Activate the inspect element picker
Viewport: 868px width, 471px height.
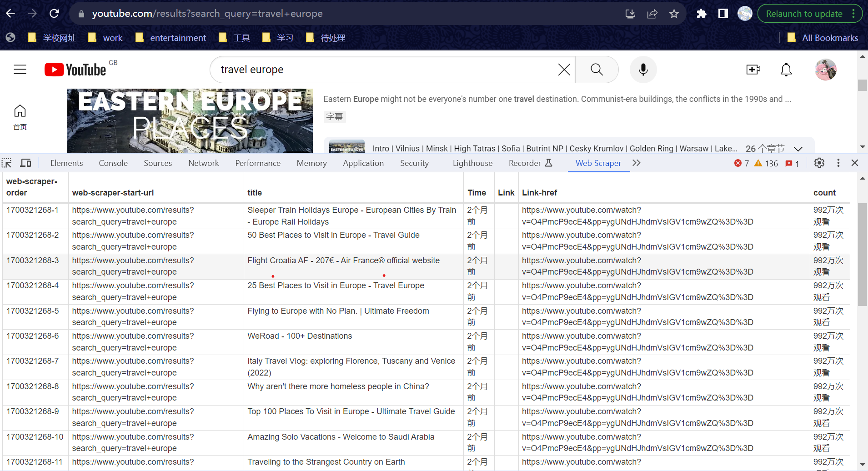coord(7,163)
